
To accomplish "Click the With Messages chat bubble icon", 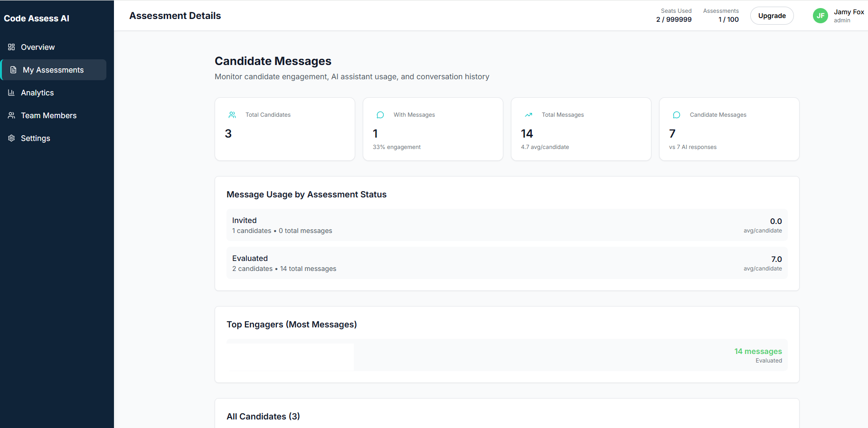I will 380,115.
